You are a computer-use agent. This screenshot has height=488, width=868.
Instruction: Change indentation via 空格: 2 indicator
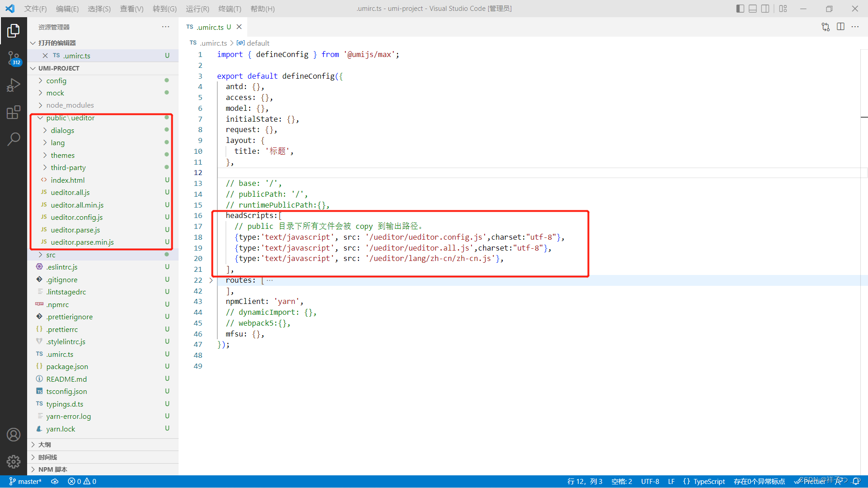(622, 482)
